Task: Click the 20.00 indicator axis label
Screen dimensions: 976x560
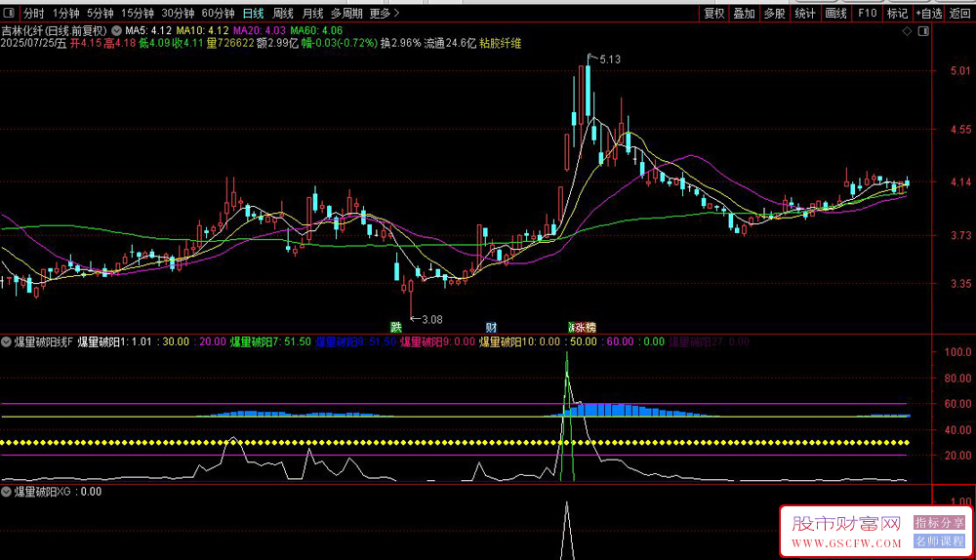Action: click(x=957, y=456)
